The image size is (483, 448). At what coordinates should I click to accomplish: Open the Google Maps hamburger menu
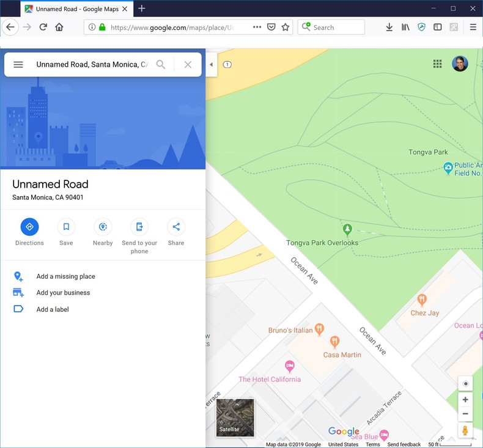(18, 64)
